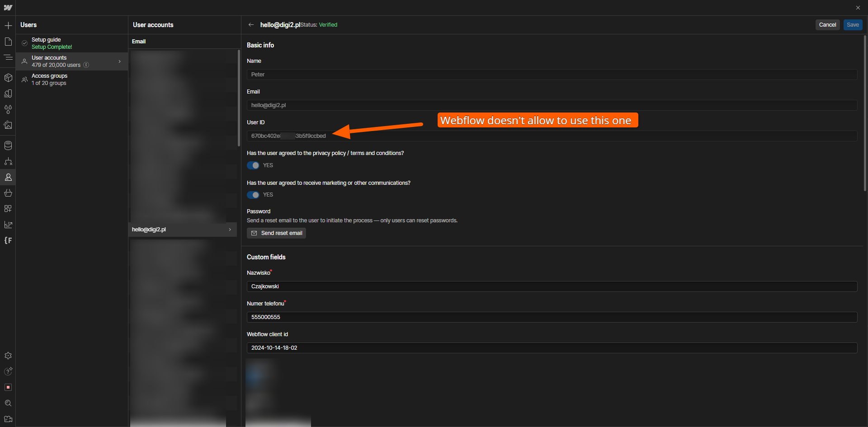The width and height of the screenshot is (868, 427).
Task: Click the Numer telefonu field
Action: pos(552,317)
